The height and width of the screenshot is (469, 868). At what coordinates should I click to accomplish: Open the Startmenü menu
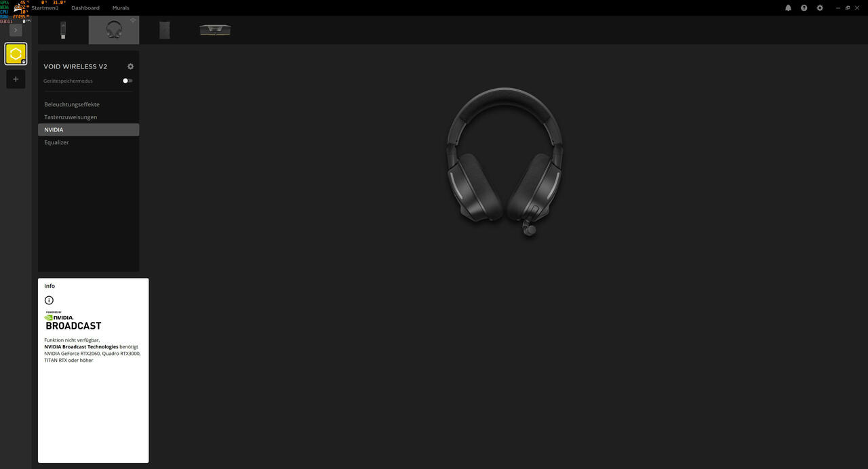click(x=42, y=7)
